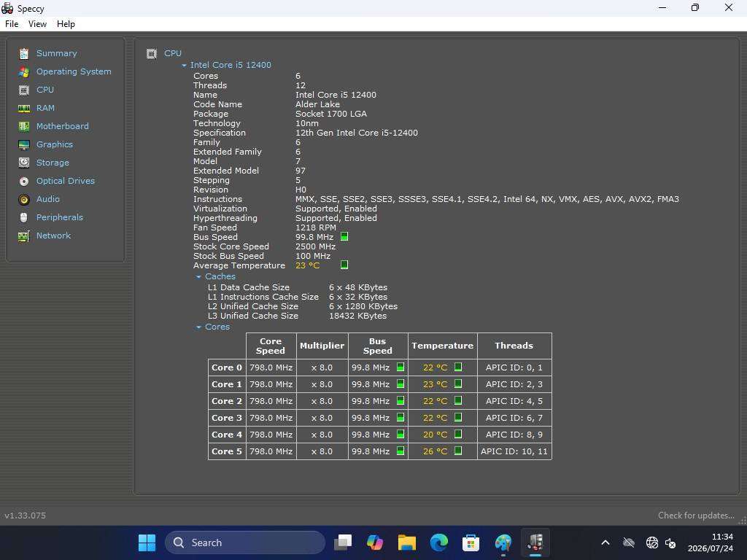
Task: Click the Temperature column header
Action: (443, 346)
